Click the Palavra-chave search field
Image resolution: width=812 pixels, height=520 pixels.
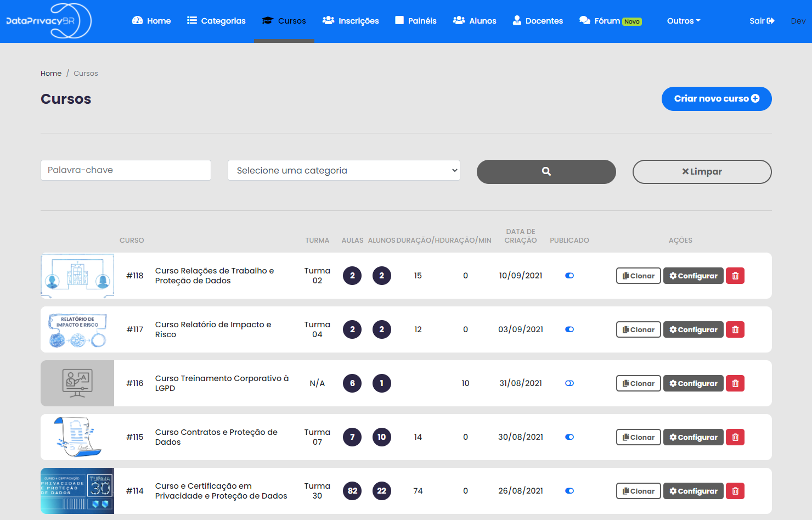[x=126, y=170]
